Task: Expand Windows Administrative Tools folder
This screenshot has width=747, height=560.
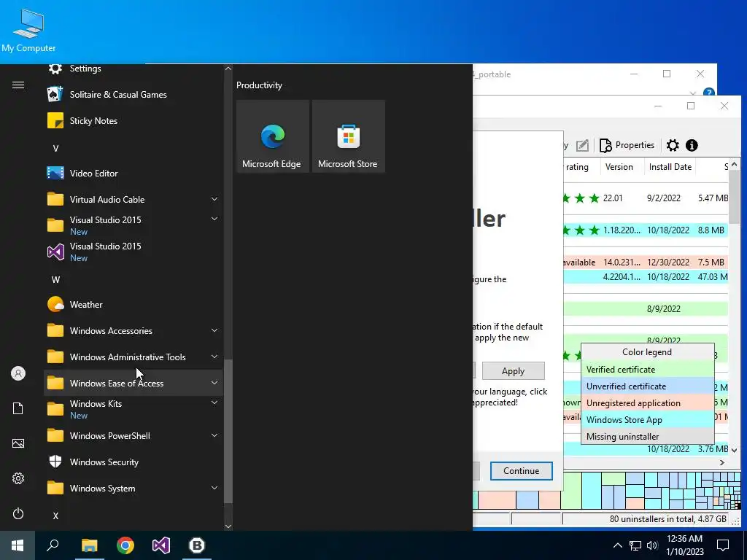Action: tap(133, 357)
